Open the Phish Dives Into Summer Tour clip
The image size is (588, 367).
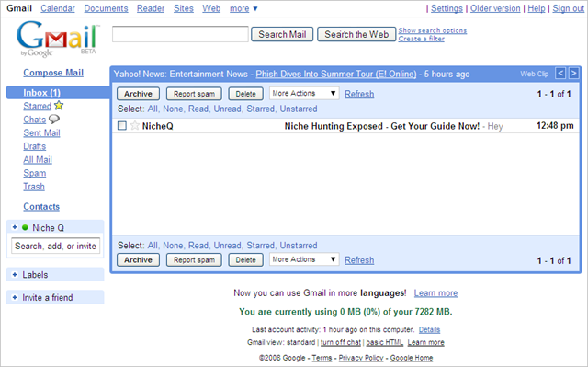tap(336, 74)
